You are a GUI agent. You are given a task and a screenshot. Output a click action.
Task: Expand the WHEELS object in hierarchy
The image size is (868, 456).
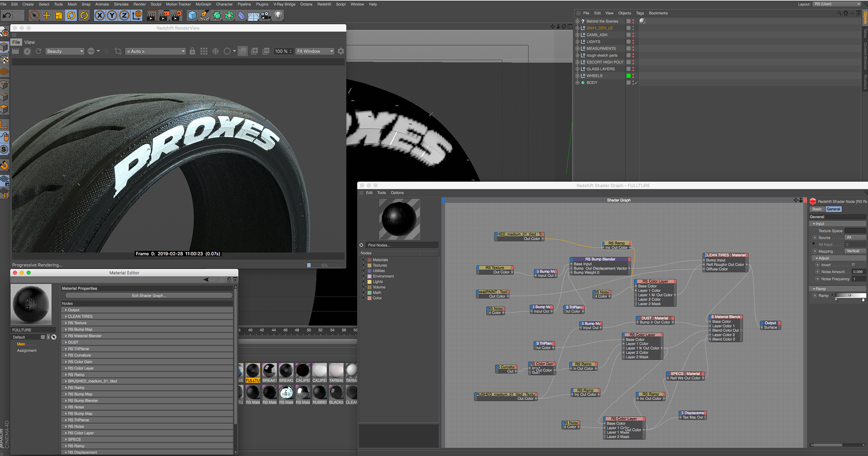(577, 76)
